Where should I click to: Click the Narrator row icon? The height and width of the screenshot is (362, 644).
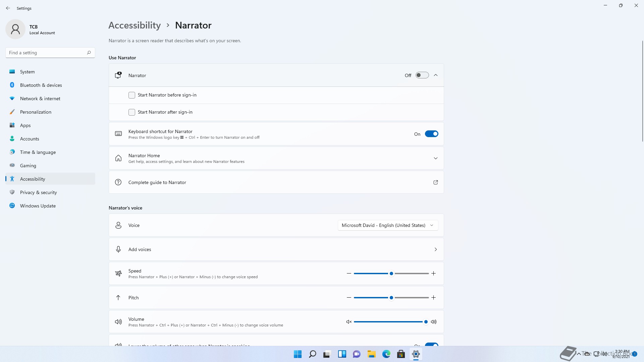click(x=118, y=75)
